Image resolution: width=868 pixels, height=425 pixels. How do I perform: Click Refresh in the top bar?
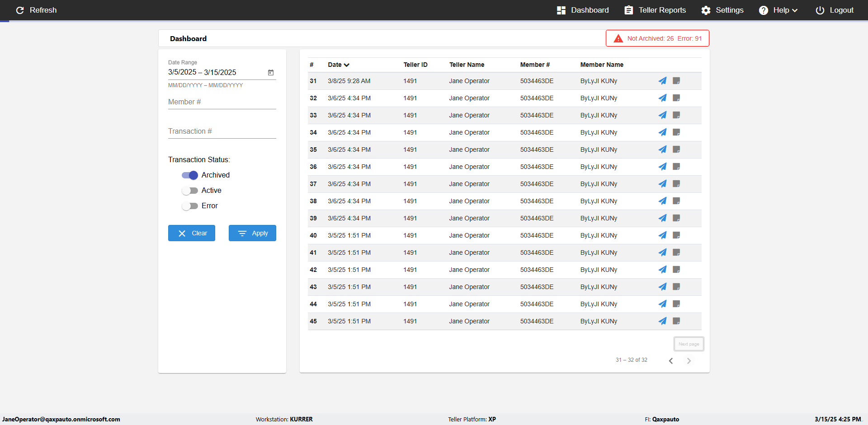pos(36,10)
